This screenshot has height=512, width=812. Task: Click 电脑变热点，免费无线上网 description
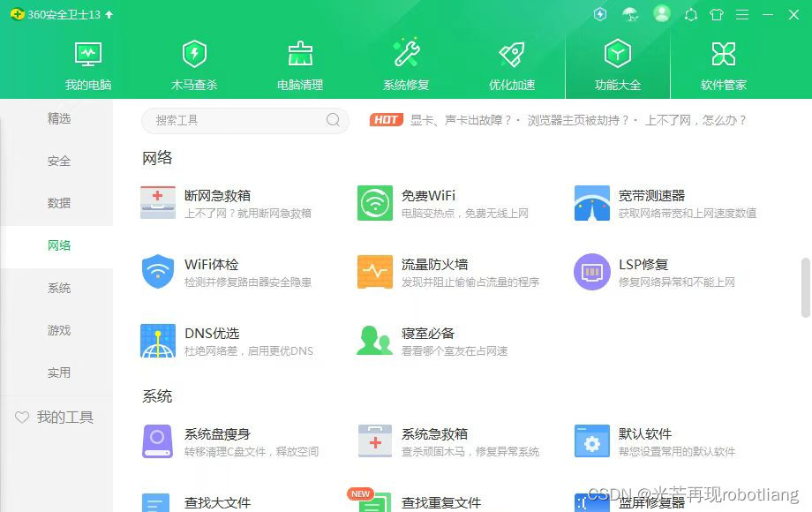[465, 214]
